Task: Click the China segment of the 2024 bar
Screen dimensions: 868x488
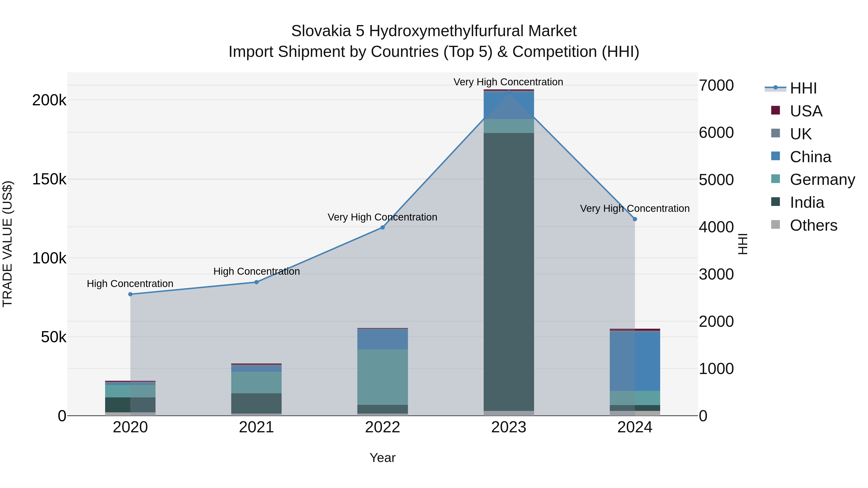Action: coord(635,362)
